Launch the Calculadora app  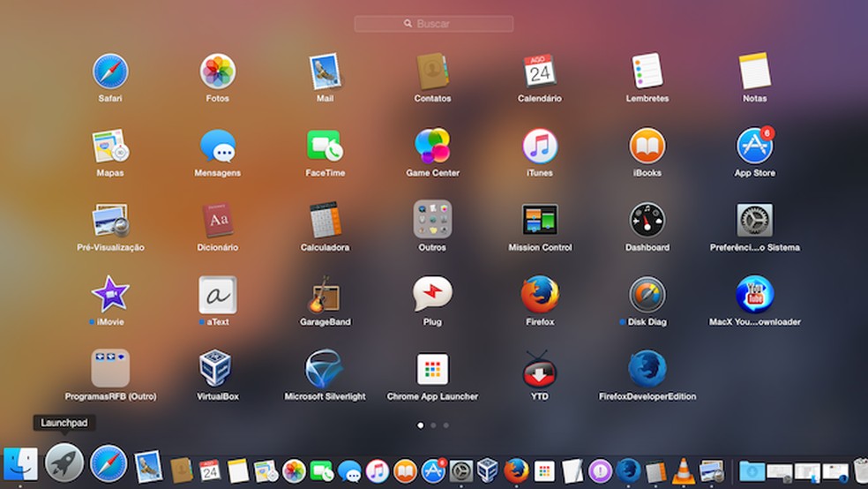point(325,221)
